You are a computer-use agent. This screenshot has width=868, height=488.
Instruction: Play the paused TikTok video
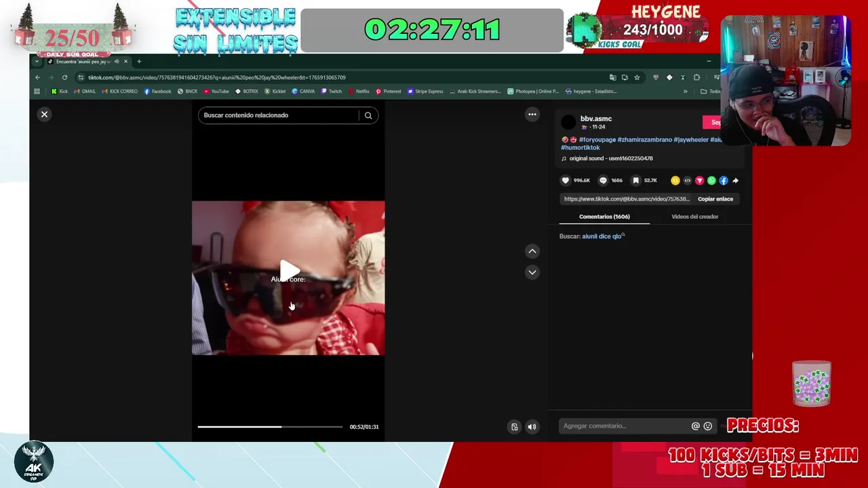click(x=289, y=270)
